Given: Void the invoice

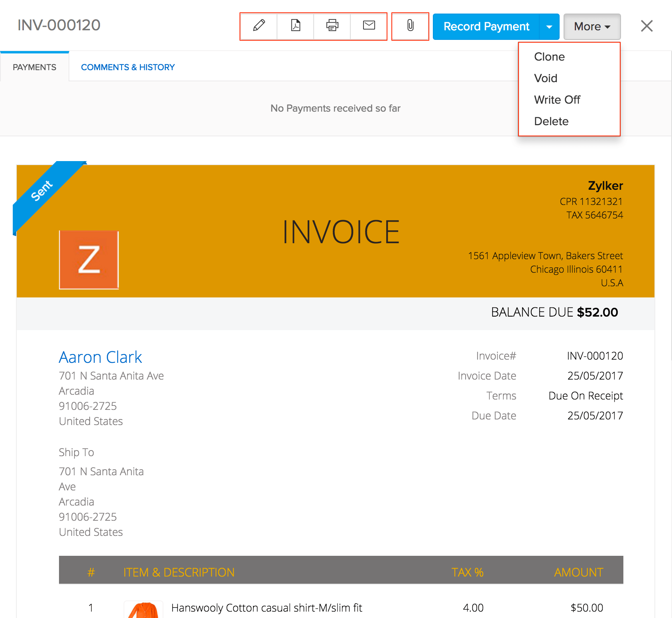Looking at the screenshot, I should pyautogui.click(x=545, y=78).
